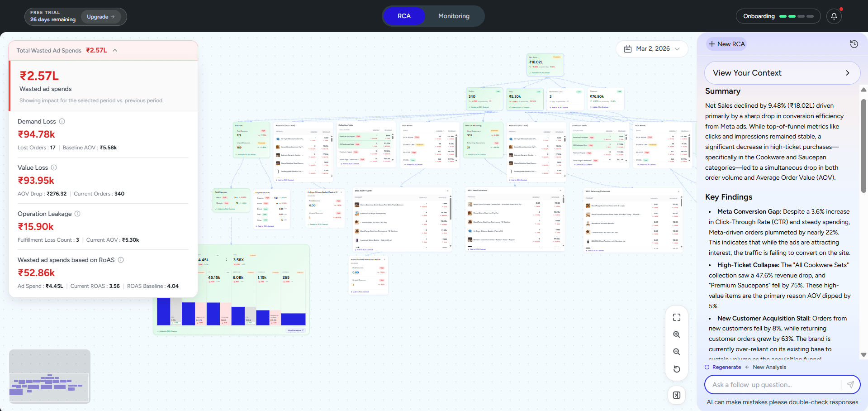The width and height of the screenshot is (868, 411).
Task: Switch to the Monitoring tab
Action: tap(454, 16)
